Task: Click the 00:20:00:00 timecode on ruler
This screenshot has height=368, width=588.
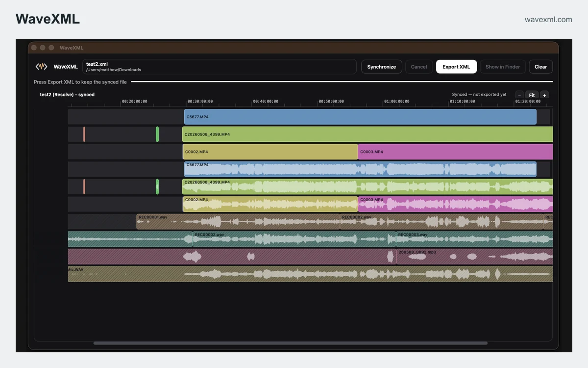Action: 135,102
